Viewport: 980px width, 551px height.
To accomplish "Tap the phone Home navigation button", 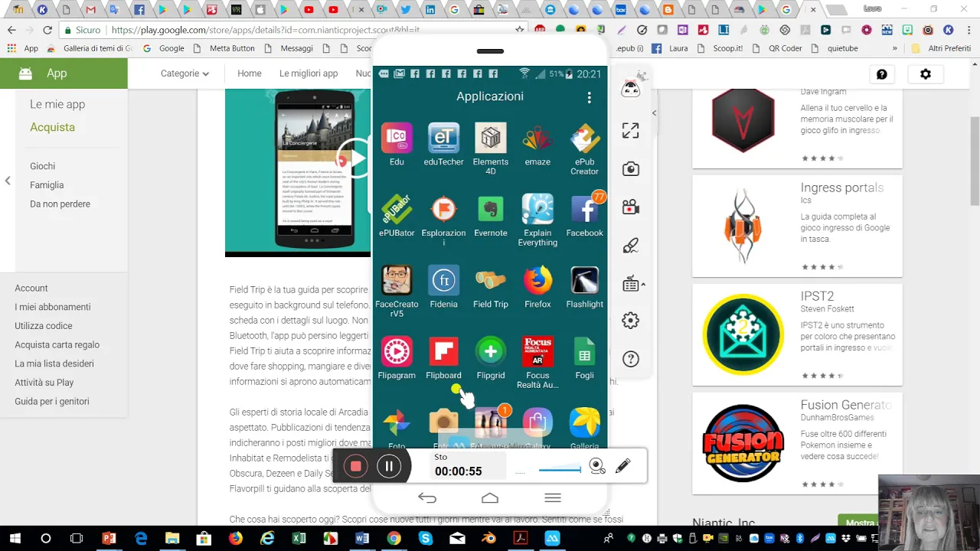I will click(x=490, y=498).
